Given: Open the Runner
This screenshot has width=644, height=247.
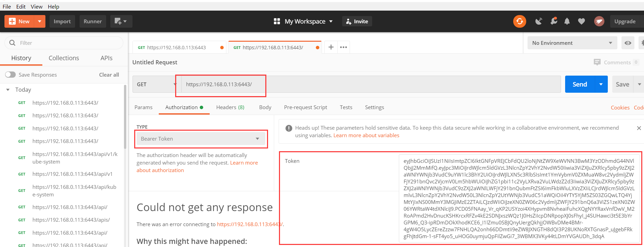Looking at the screenshot, I should click(93, 21).
